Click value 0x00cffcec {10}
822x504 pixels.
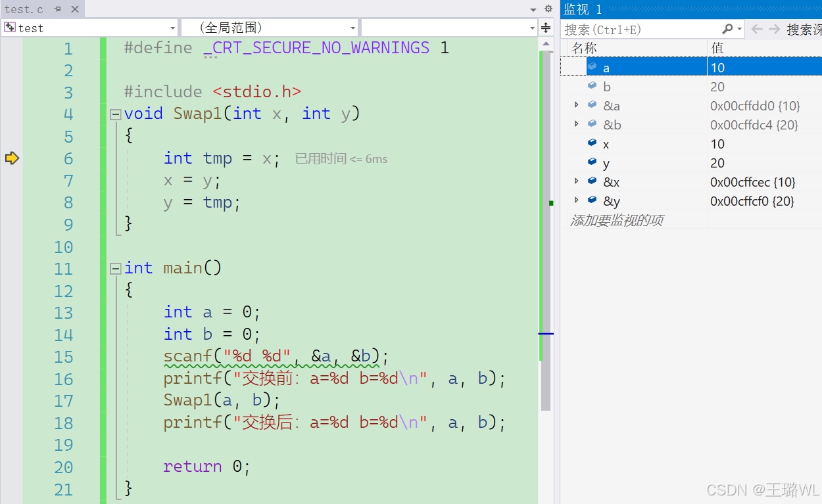753,182
